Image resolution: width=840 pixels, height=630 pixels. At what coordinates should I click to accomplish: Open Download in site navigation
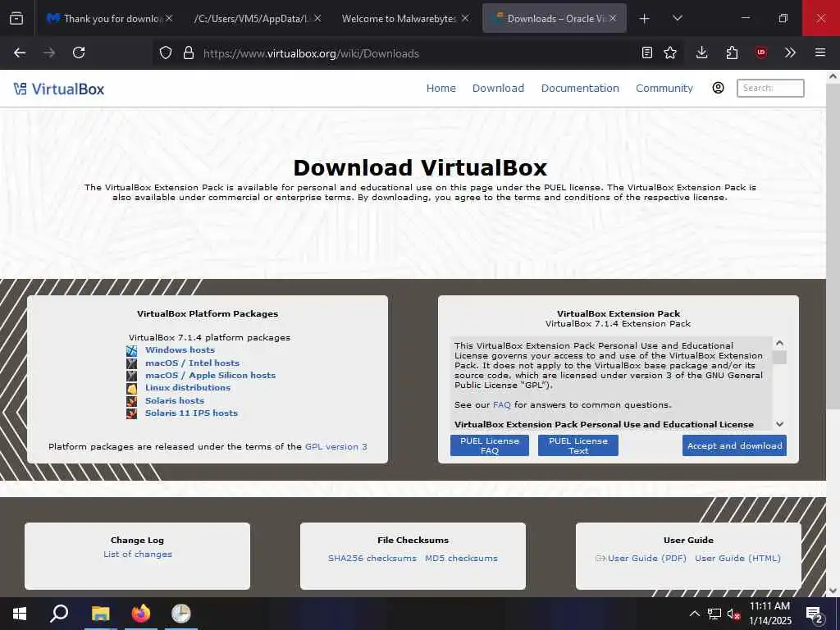point(498,89)
